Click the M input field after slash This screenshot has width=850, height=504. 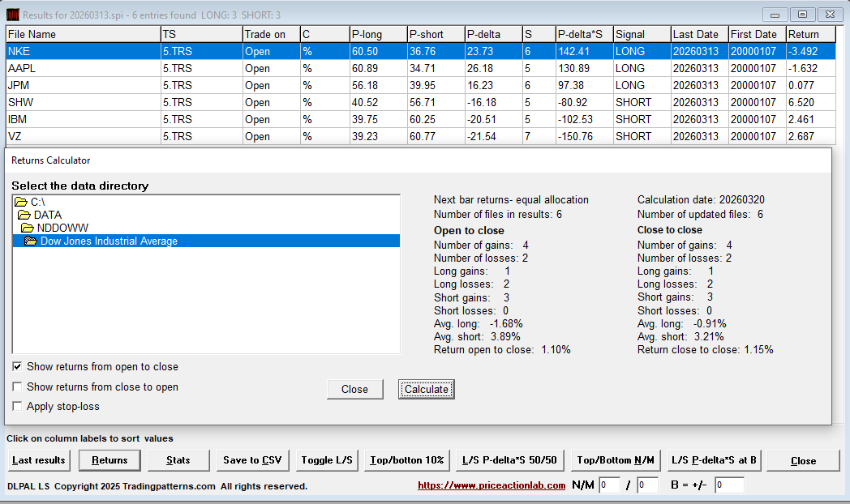[647, 485]
